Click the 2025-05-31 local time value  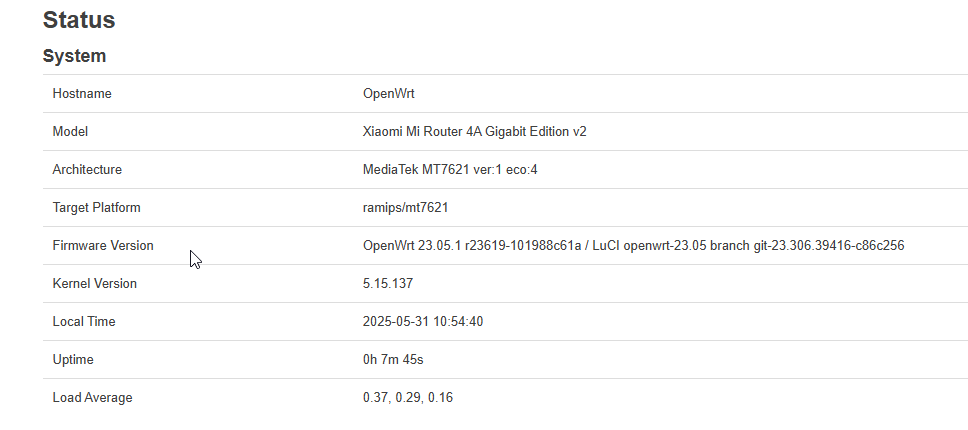click(423, 321)
